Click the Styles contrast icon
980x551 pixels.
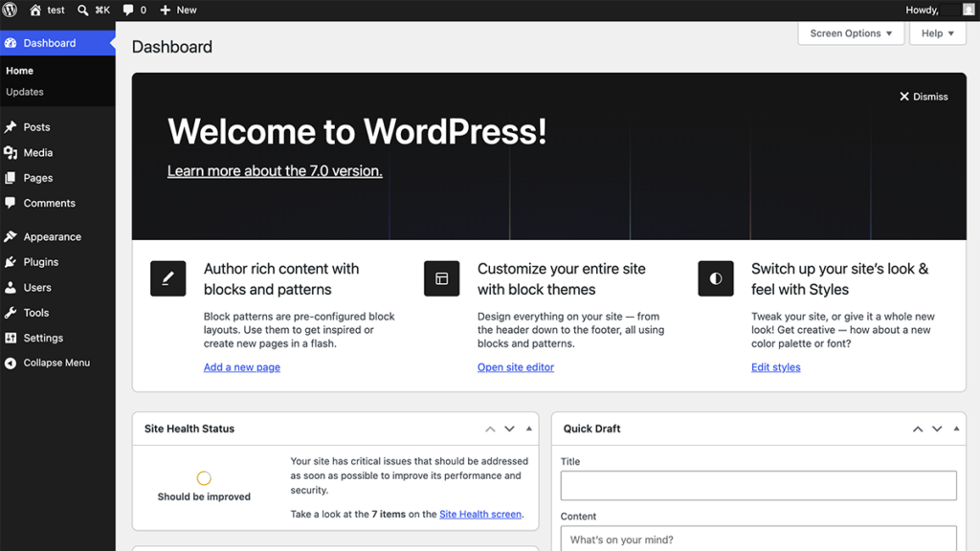click(715, 278)
